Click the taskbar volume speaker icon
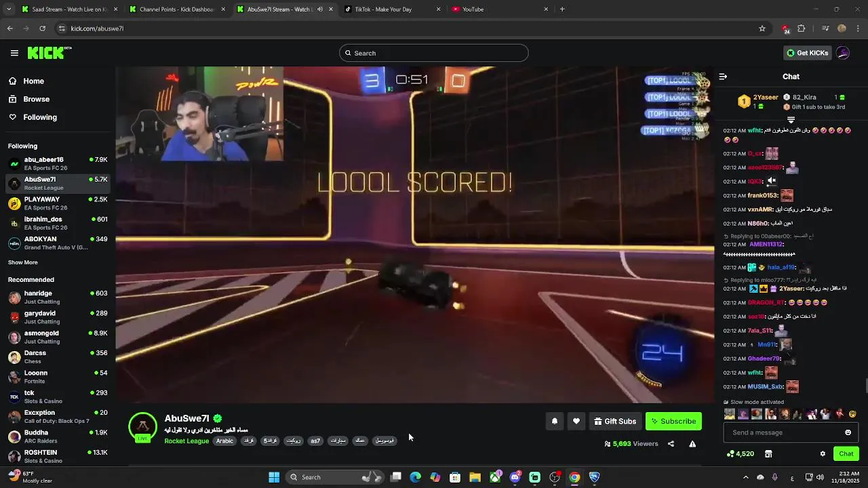 point(820,477)
